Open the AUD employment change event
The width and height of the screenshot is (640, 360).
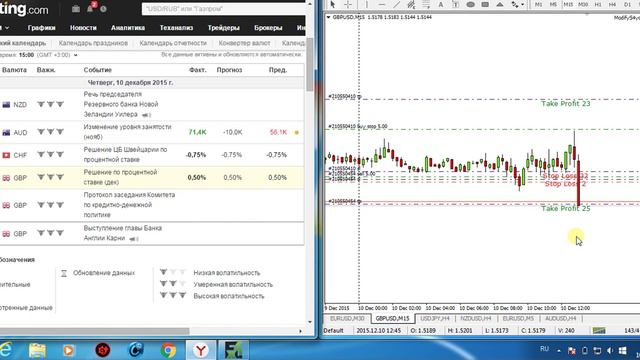pyautogui.click(x=127, y=132)
